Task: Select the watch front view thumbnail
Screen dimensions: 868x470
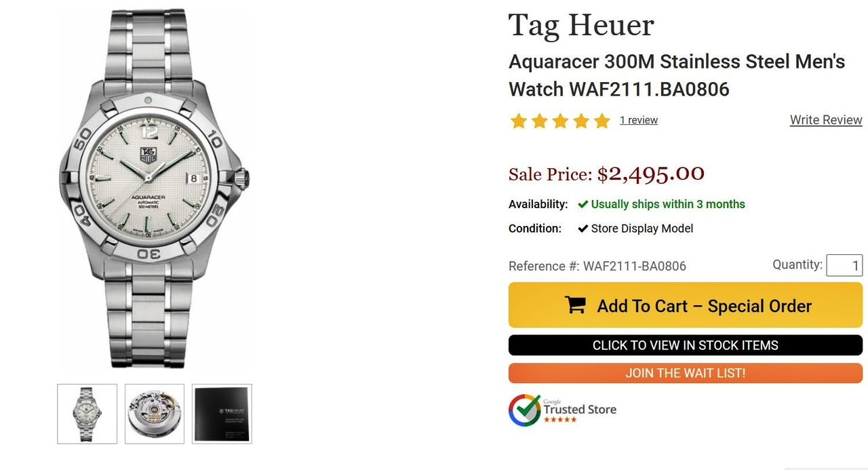Action: click(87, 414)
